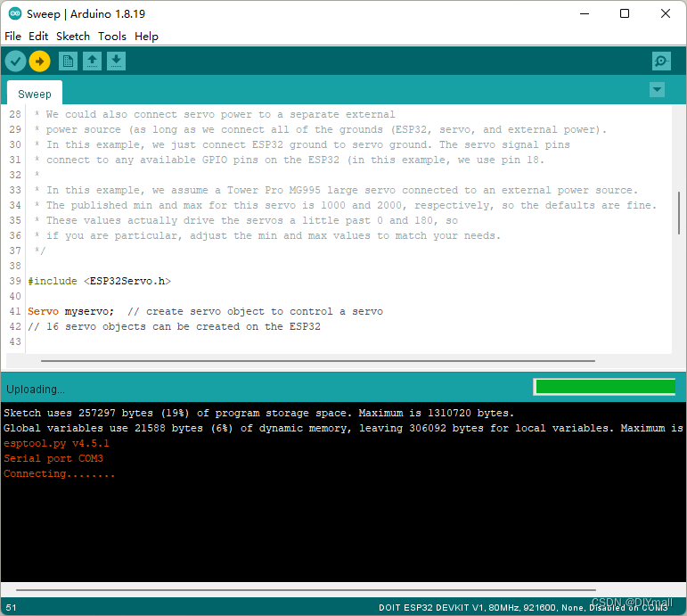Open a sketch with the Open icon
The height and width of the screenshot is (616, 687).
click(92, 62)
